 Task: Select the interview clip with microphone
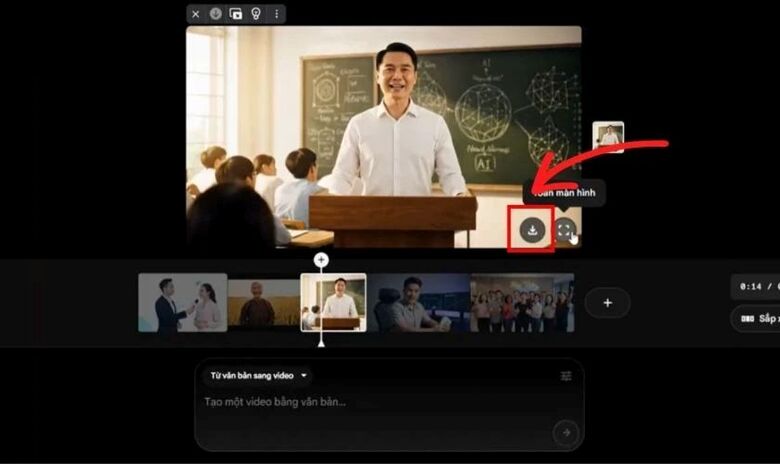[x=182, y=302]
